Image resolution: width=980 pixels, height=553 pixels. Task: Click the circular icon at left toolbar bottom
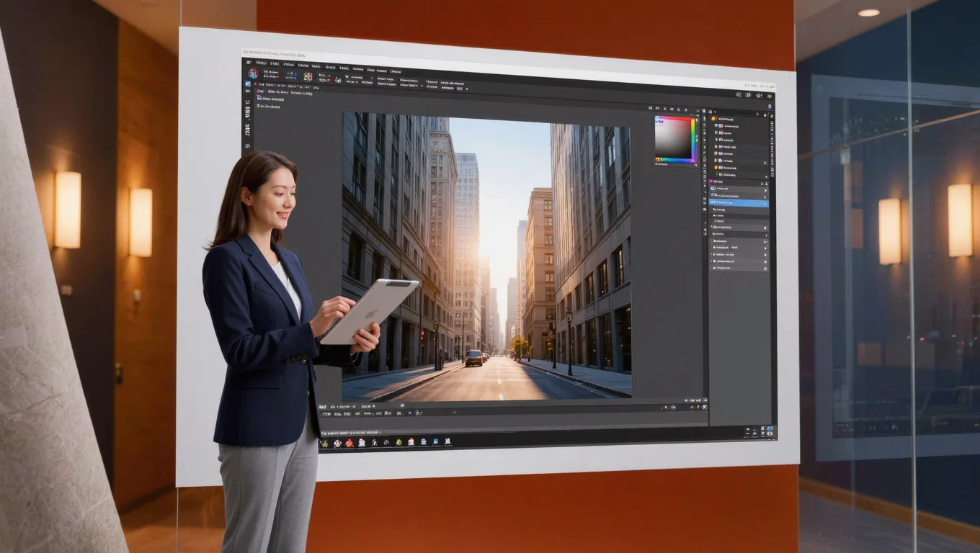click(x=247, y=146)
